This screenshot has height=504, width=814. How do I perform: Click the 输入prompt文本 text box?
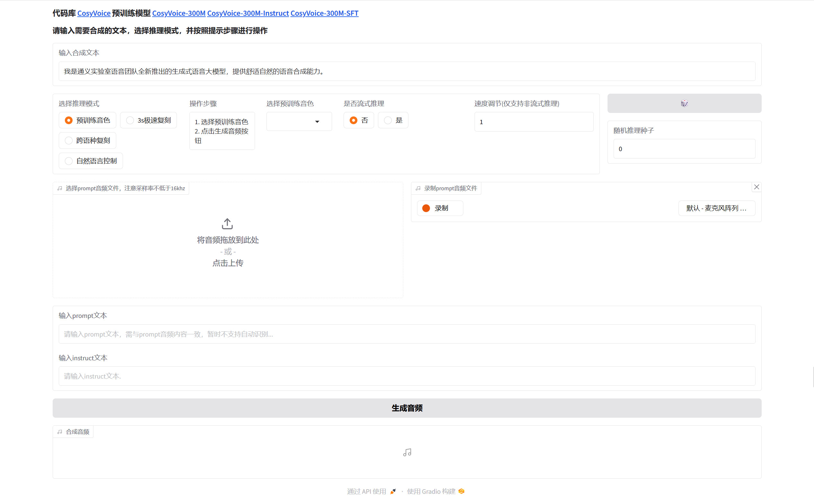pyautogui.click(x=407, y=334)
